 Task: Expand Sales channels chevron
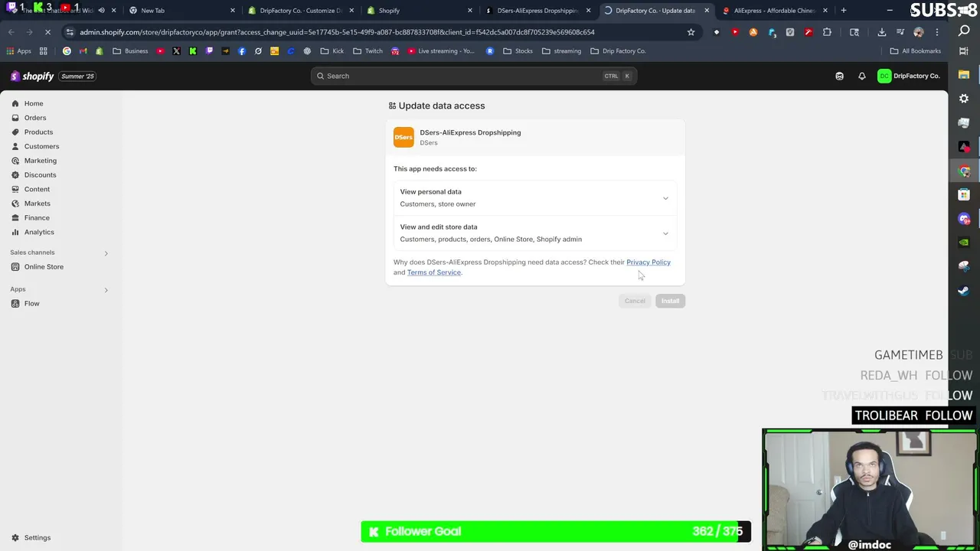coord(106,253)
